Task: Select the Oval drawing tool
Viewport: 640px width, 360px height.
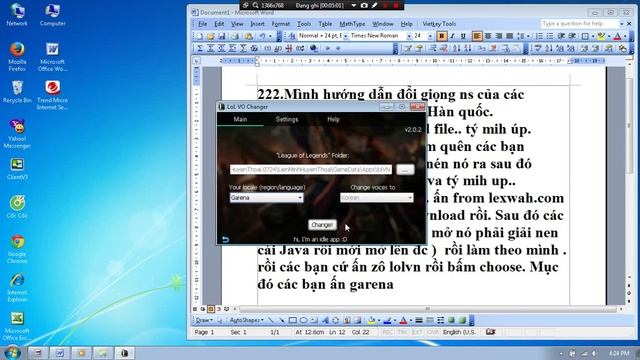Action: pos(304,320)
